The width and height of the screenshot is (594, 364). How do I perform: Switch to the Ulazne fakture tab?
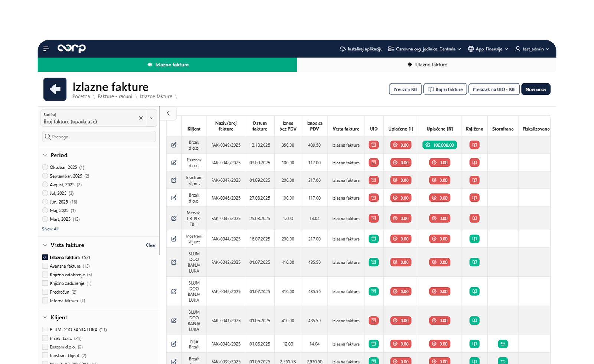click(x=427, y=65)
